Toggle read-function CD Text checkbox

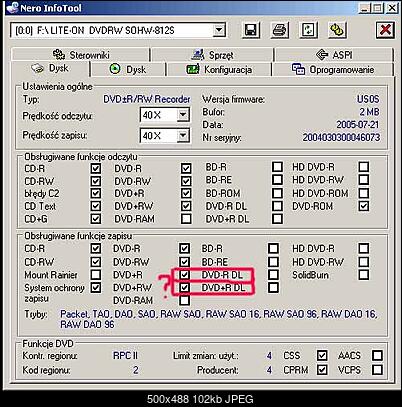pyautogui.click(x=96, y=206)
